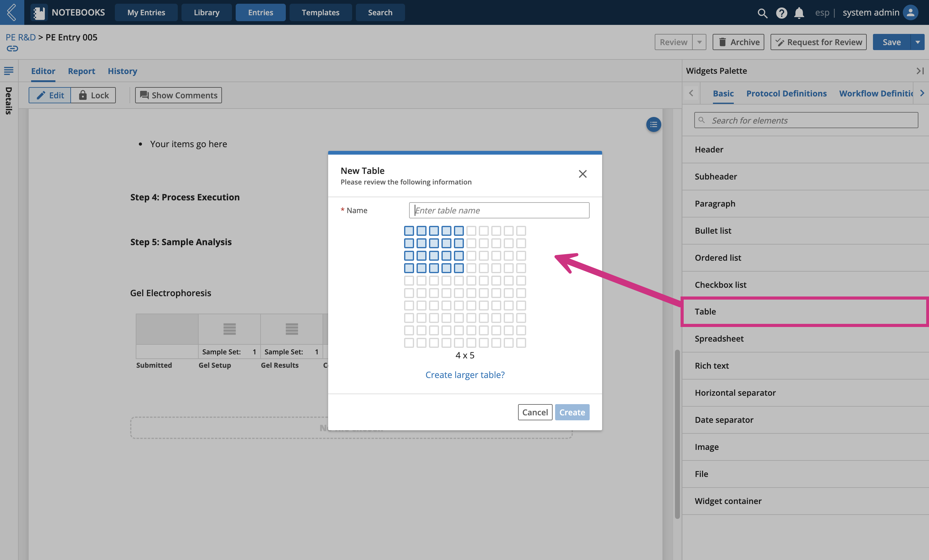This screenshot has height=560, width=929.
Task: Expand the Review dropdown arrow
Action: [700, 41]
